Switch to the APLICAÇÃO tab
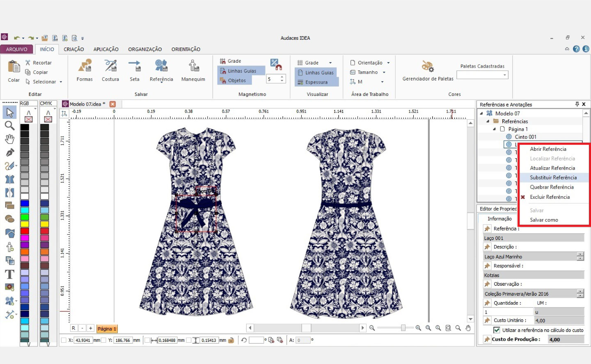This screenshot has width=591, height=364. [x=106, y=49]
